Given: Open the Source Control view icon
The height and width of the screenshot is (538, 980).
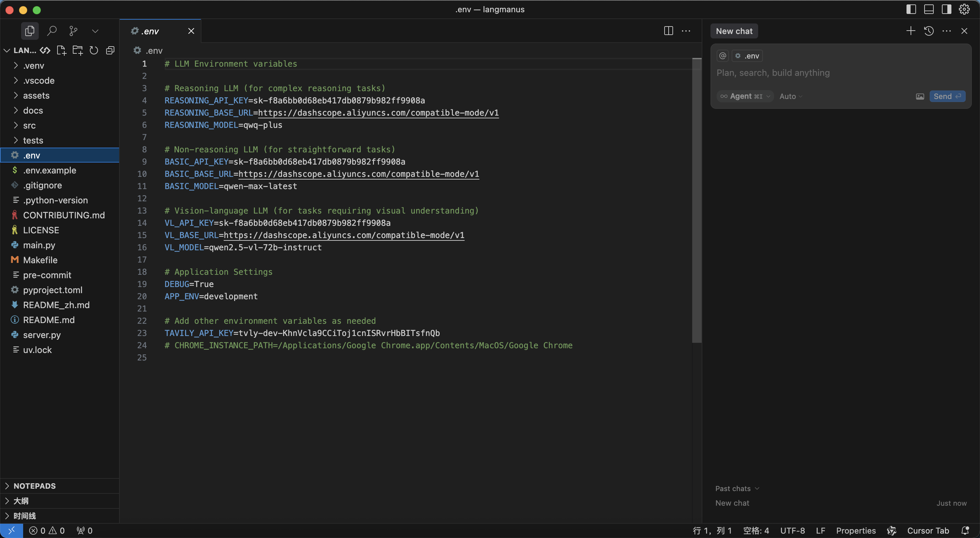Looking at the screenshot, I should 73,31.
